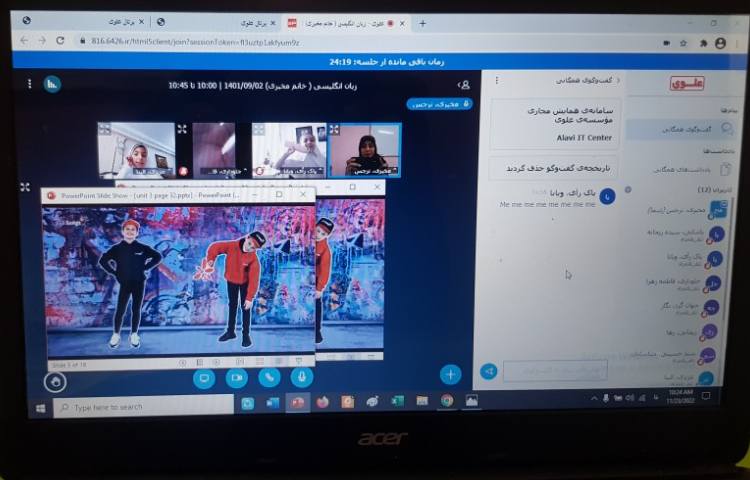The width and height of the screenshot is (750, 480).
Task: Click the chat message input field
Action: point(555,371)
